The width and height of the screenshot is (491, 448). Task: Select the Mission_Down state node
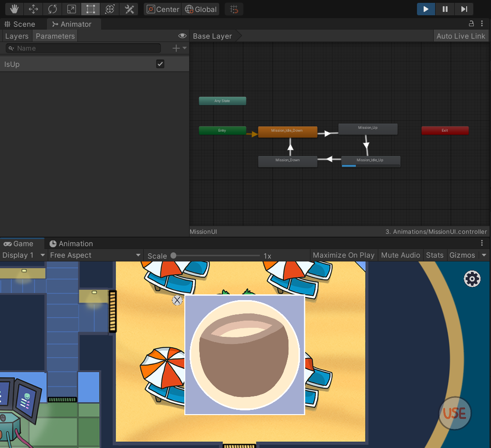point(288,161)
